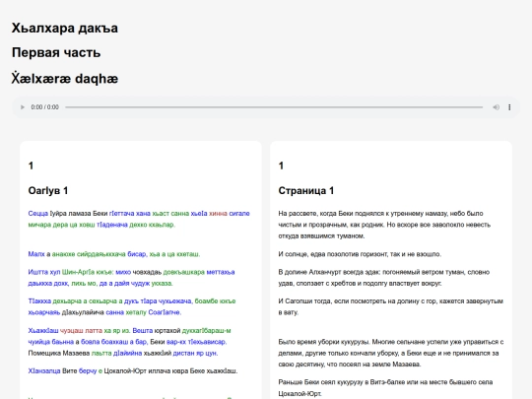Screen dimensions: 532x399
Task: Click the "Страница 1" heading
Action: [306, 191]
